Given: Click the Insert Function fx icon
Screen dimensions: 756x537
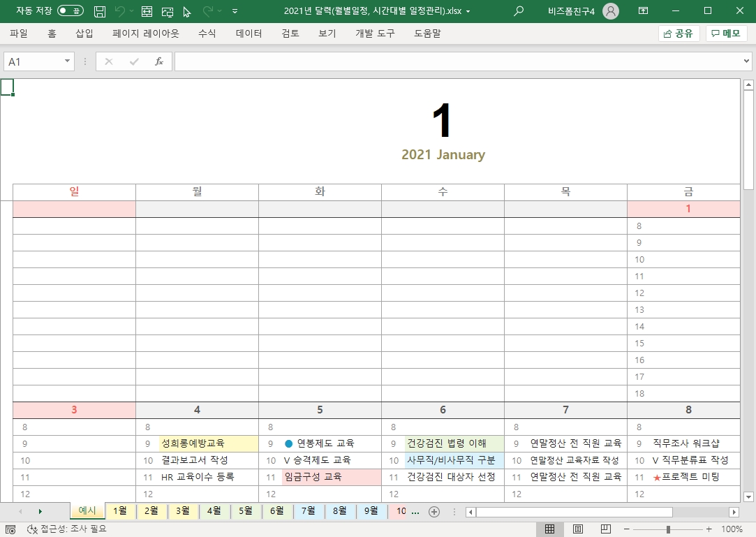Looking at the screenshot, I should 159,61.
